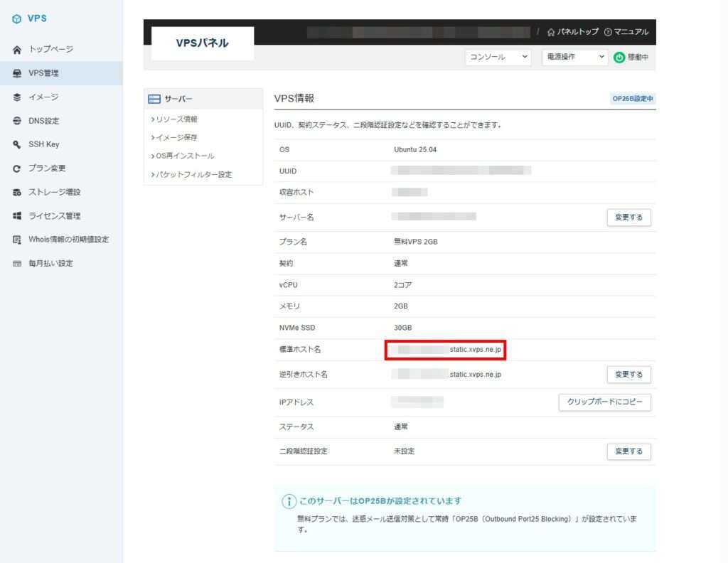Click 変更する for 逆引きホスト名
The width and height of the screenshot is (728, 563).
pos(628,375)
